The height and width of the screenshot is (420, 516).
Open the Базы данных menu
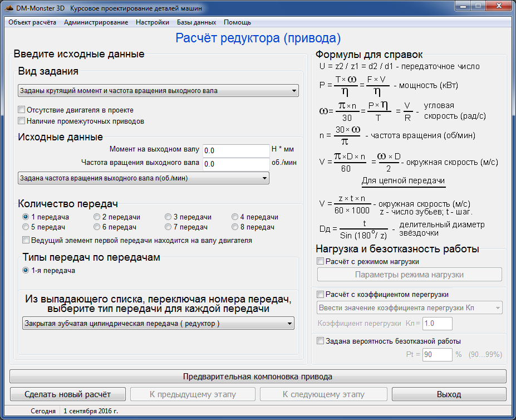tap(196, 22)
